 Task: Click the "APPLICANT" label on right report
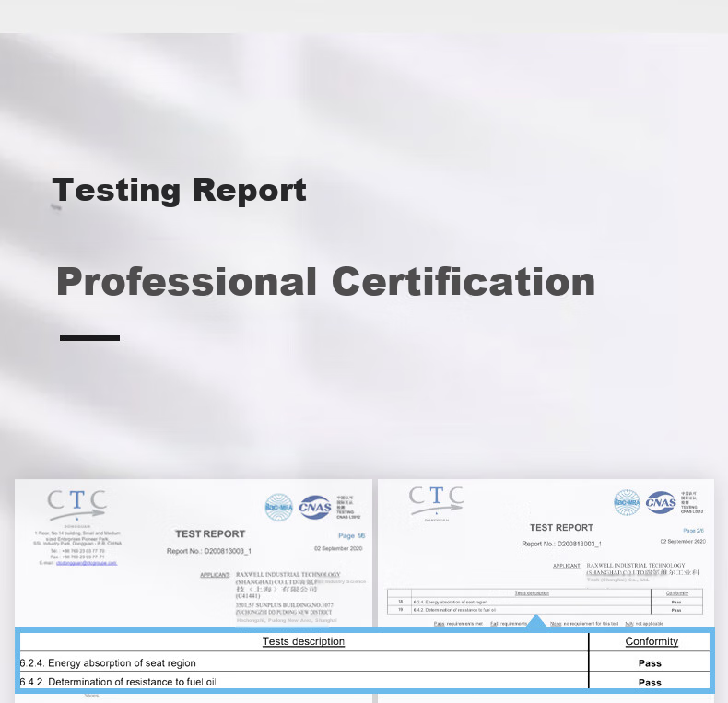[567, 566]
